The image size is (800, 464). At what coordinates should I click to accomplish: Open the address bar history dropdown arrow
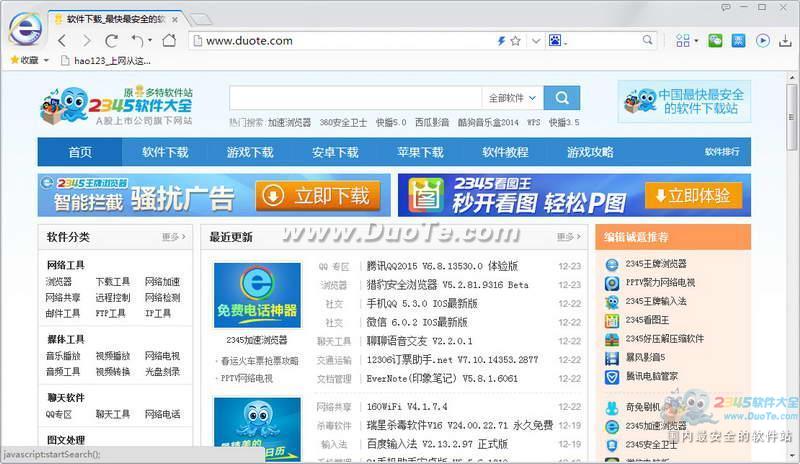tap(536, 41)
